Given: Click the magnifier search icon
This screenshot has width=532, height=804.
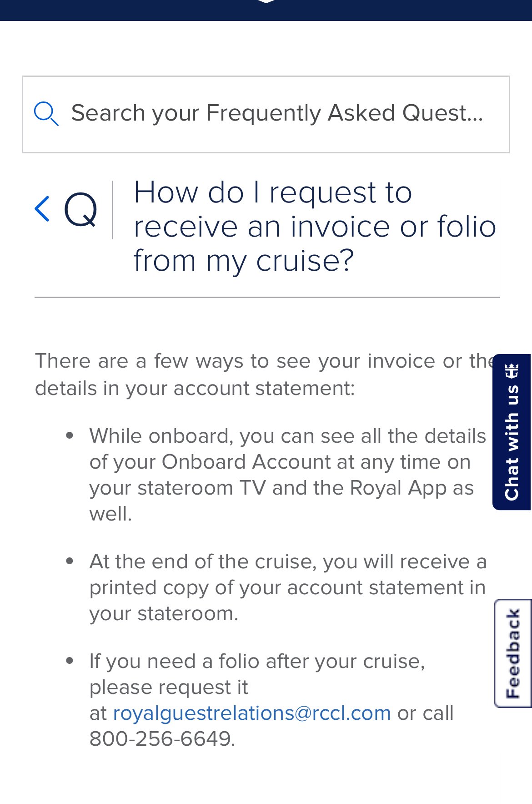Looking at the screenshot, I should 46,114.
